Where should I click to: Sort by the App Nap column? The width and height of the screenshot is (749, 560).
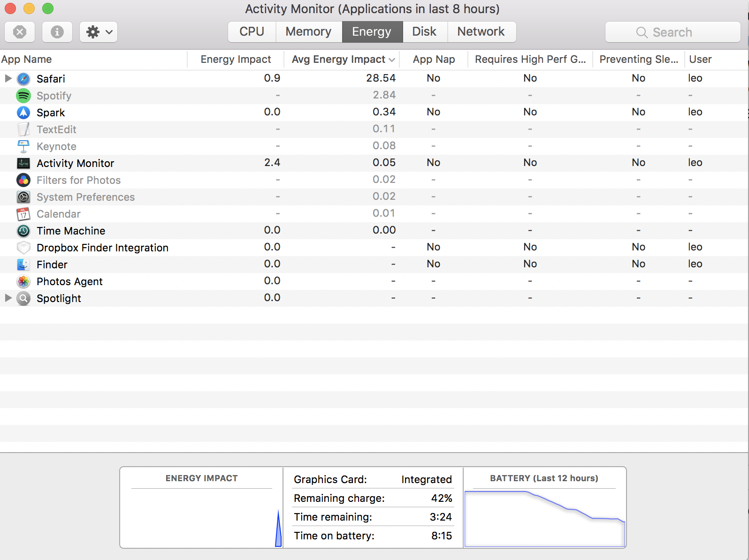(434, 60)
